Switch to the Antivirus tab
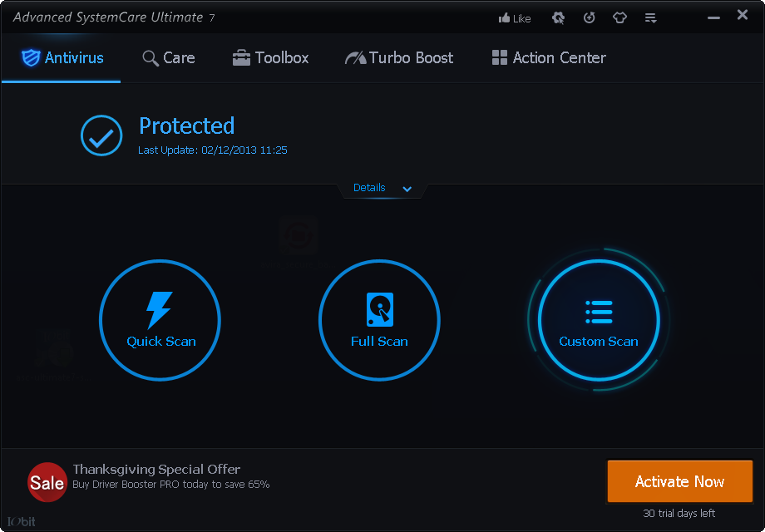The width and height of the screenshot is (765, 532). (62, 58)
